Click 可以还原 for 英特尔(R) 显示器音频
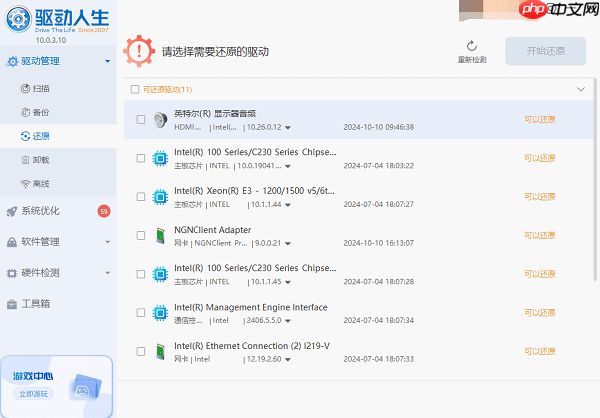This screenshot has width=600, height=418. [540, 120]
